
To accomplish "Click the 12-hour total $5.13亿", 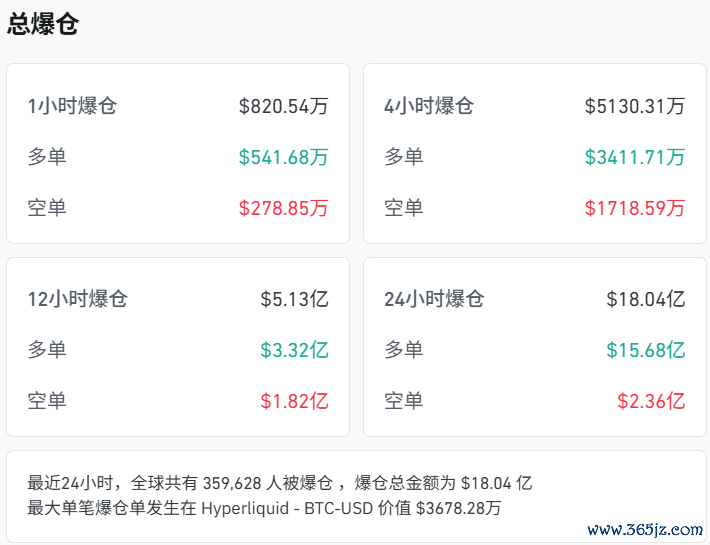I will 294,299.
